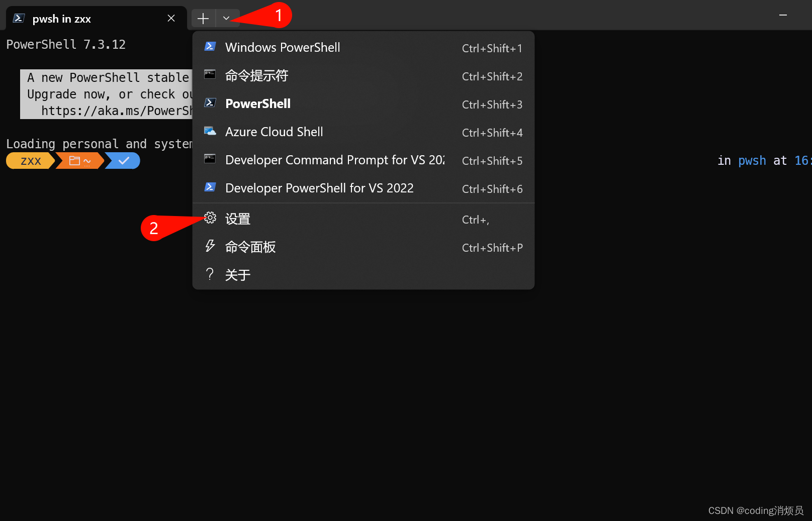Click the pwsh text in right prompt

coord(752,161)
